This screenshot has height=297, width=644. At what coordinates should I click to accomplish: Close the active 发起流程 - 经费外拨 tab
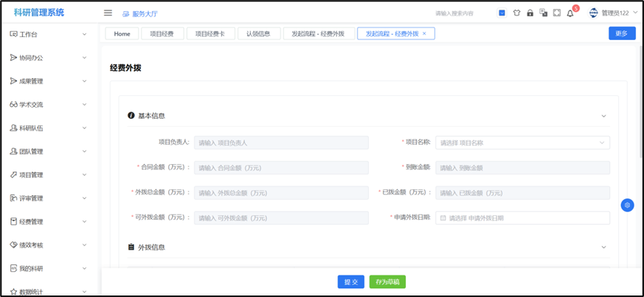tap(424, 33)
